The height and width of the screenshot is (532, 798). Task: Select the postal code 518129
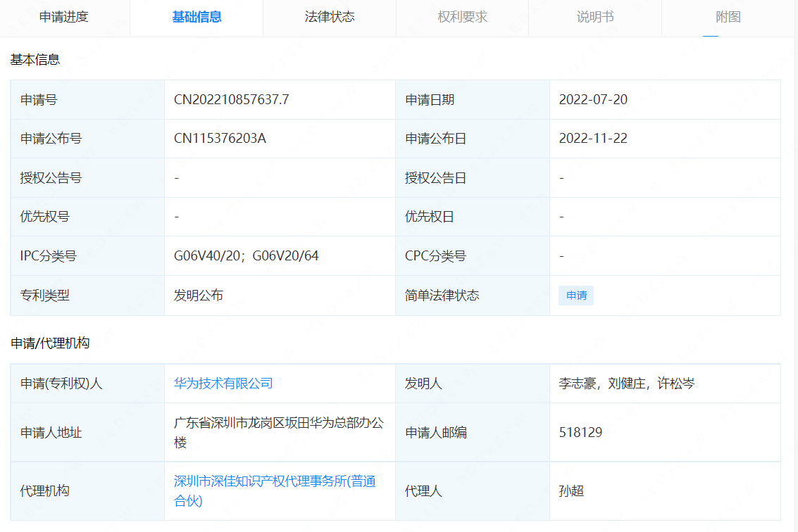click(x=579, y=432)
